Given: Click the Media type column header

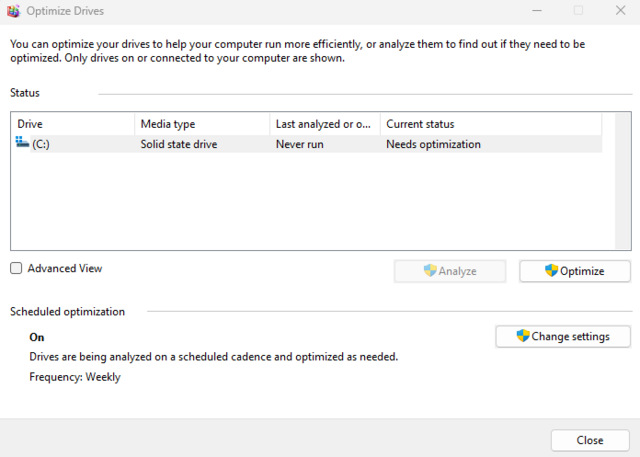Looking at the screenshot, I should [x=202, y=124].
